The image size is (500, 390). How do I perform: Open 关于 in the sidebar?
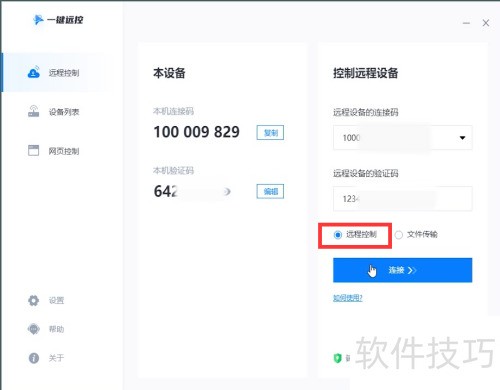56,358
